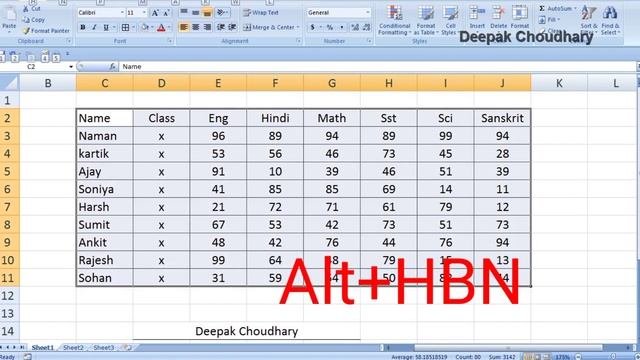Viewport: 640px width, 360px height.
Task: Switch to the Sheet3 tab
Action: tap(104, 348)
